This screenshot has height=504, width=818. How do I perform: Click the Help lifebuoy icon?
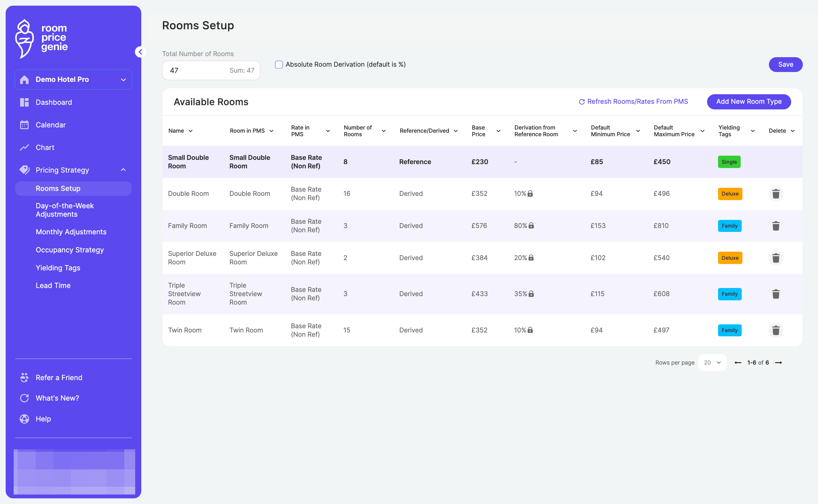(24, 419)
